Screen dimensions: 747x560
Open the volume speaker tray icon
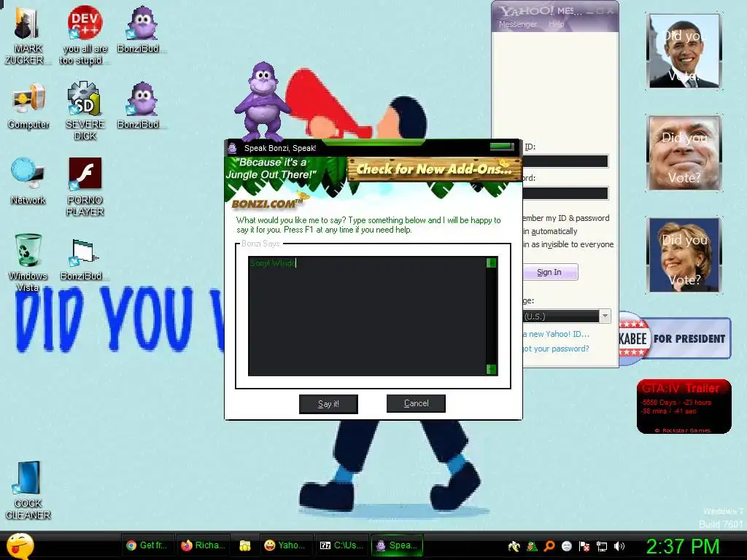pos(619,546)
